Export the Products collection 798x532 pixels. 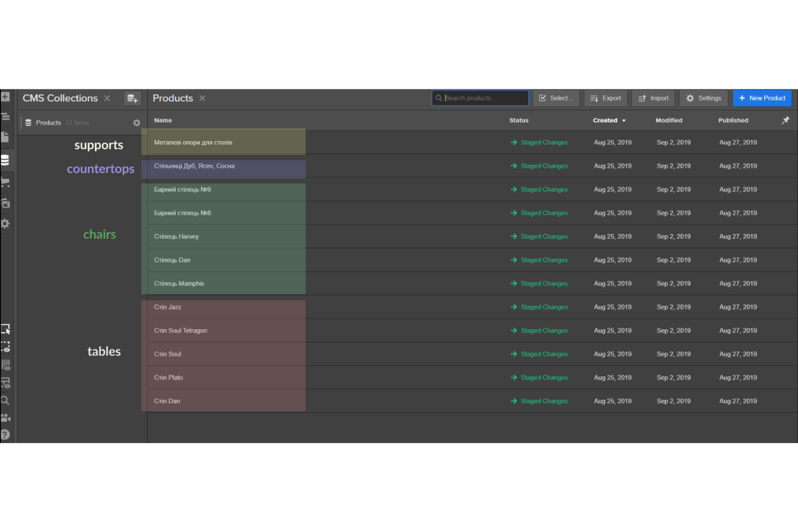click(x=606, y=98)
